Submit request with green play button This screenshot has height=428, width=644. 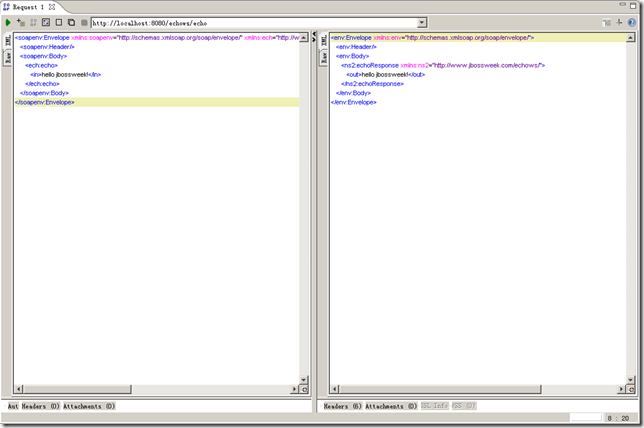coord(8,23)
